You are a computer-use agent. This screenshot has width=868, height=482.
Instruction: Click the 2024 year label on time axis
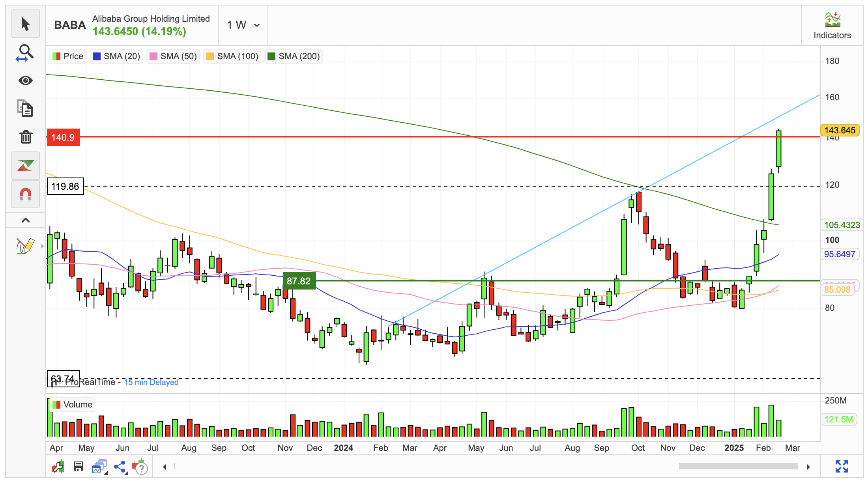tap(343, 448)
